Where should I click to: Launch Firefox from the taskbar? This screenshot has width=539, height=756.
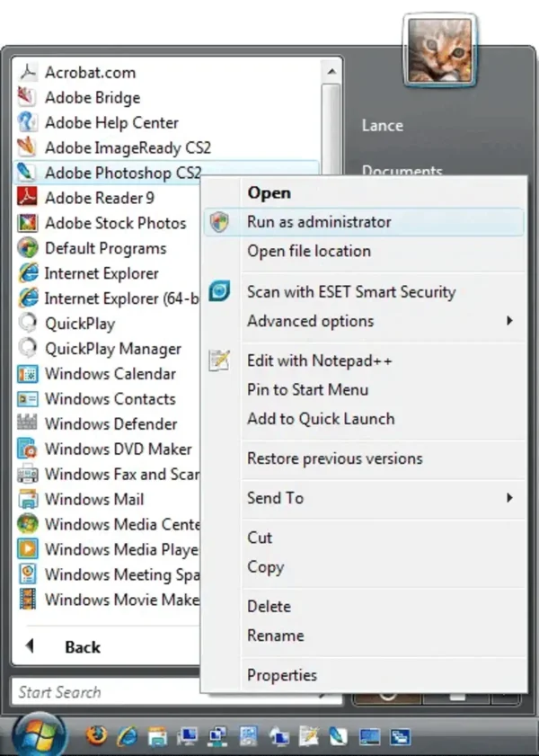point(97,734)
